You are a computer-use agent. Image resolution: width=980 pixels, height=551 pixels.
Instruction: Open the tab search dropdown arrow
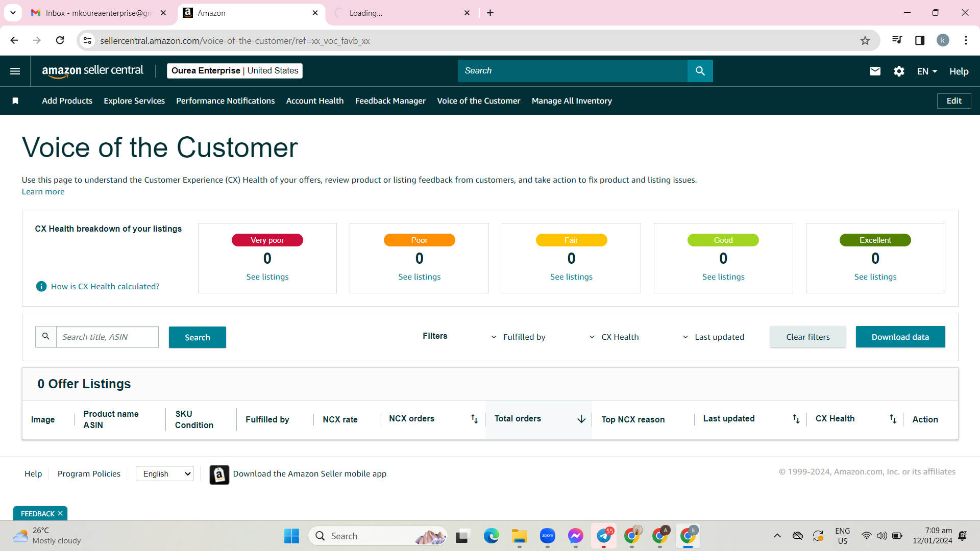point(13,13)
